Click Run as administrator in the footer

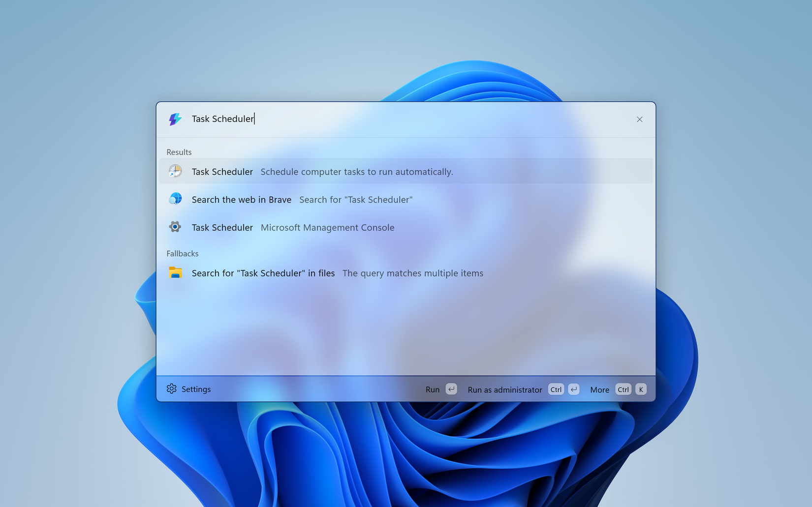coord(523,389)
